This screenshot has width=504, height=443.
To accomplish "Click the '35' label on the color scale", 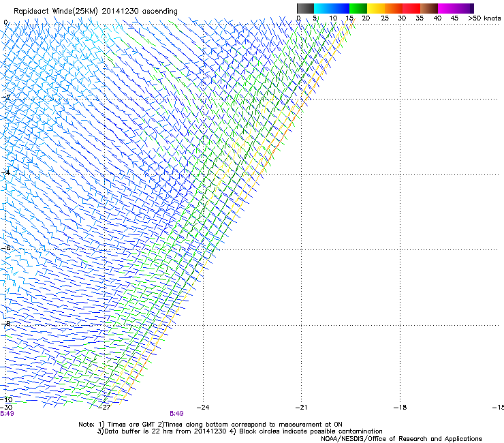I will [420, 18].
